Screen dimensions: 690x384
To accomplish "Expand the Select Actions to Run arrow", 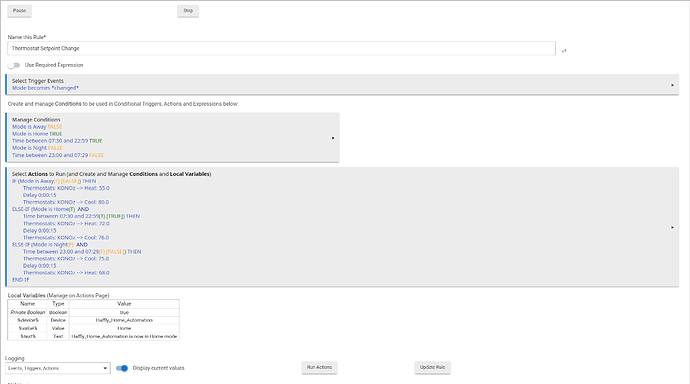I will pos(672,227).
